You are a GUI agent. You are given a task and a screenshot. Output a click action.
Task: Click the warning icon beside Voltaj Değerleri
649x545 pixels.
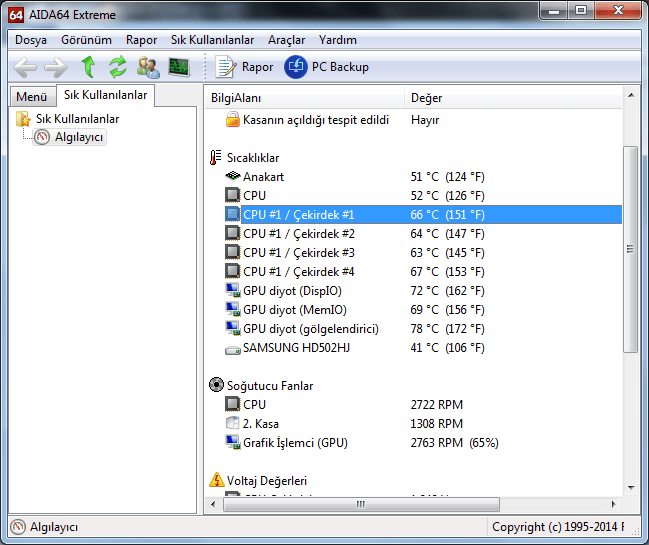pyautogui.click(x=216, y=480)
